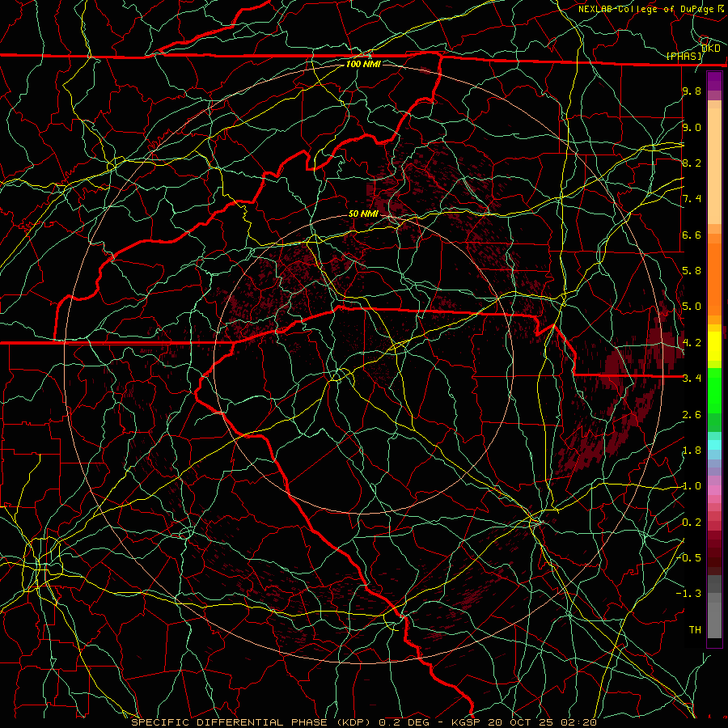Click the 6.6 value on the color scale

[692, 235]
